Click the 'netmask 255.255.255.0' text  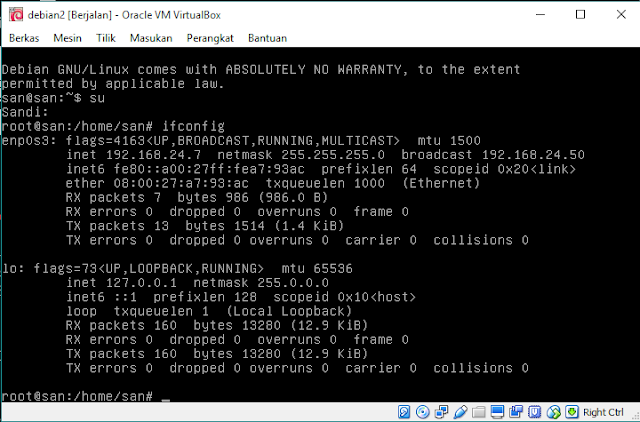pyautogui.click(x=301, y=155)
